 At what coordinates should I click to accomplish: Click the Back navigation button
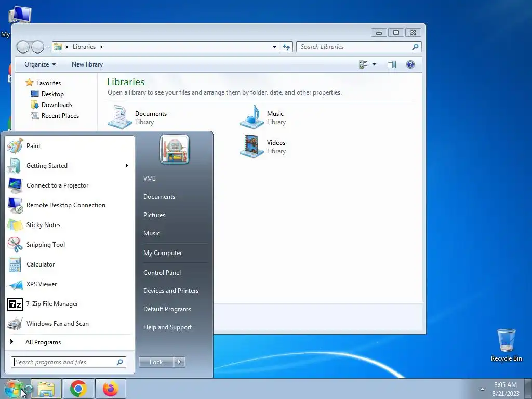pyautogui.click(x=23, y=47)
